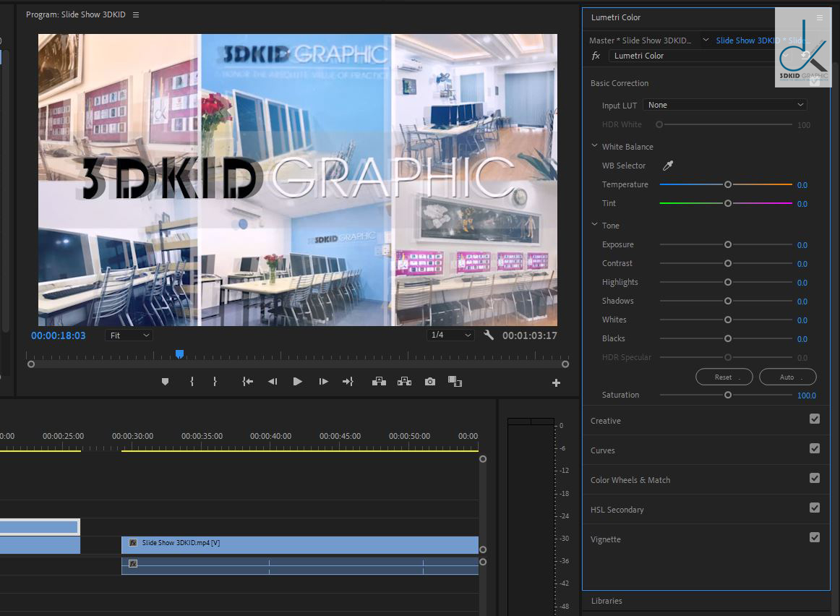Viewport: 840px width, 616px height.
Task: Click the Lift button icon
Action: click(380, 381)
